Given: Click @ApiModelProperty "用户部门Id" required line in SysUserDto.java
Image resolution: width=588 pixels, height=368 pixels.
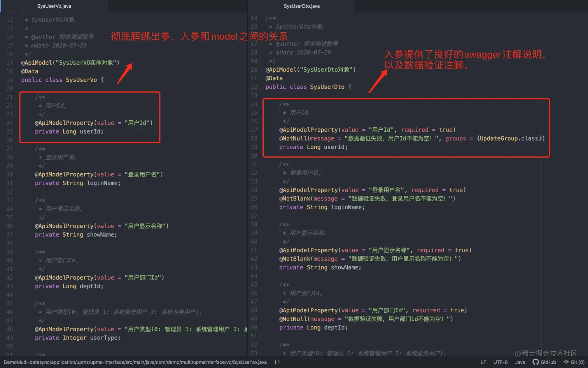Looking at the screenshot, I should (x=373, y=310).
